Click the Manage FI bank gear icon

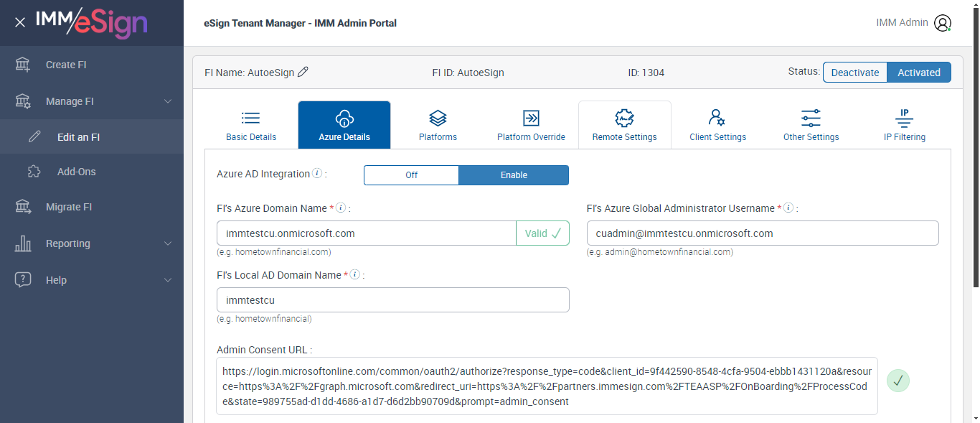click(x=23, y=101)
